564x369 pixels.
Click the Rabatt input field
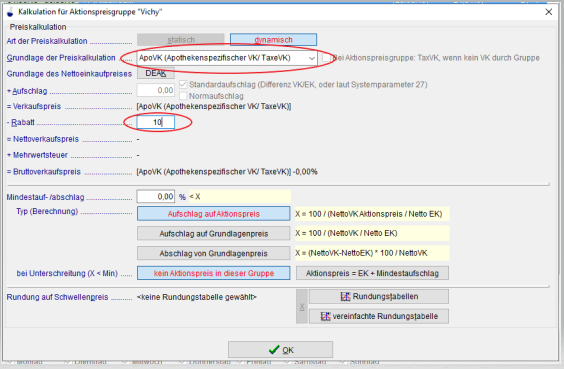(x=156, y=122)
